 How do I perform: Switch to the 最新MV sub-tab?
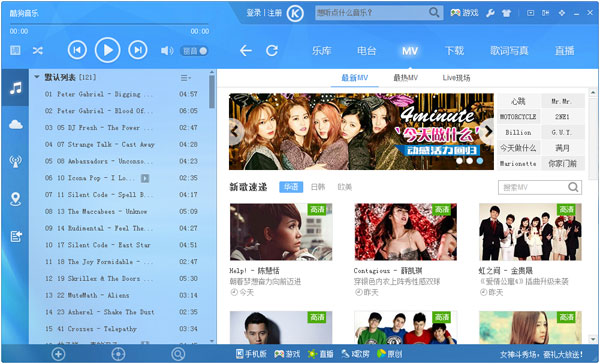[x=355, y=78]
